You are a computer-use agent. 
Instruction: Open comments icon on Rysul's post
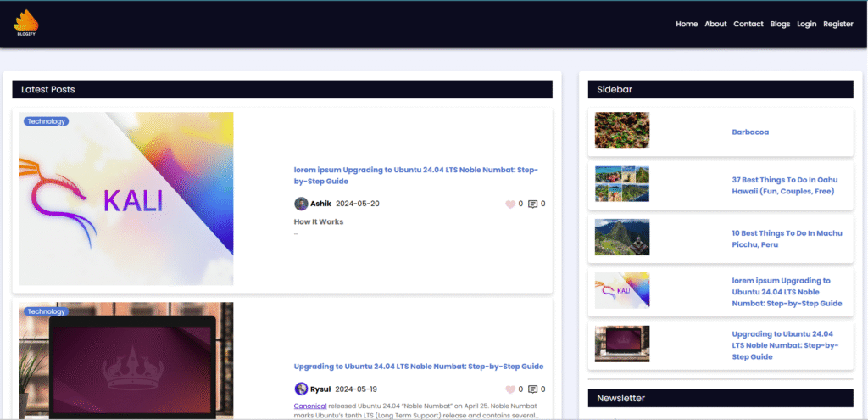click(x=533, y=389)
